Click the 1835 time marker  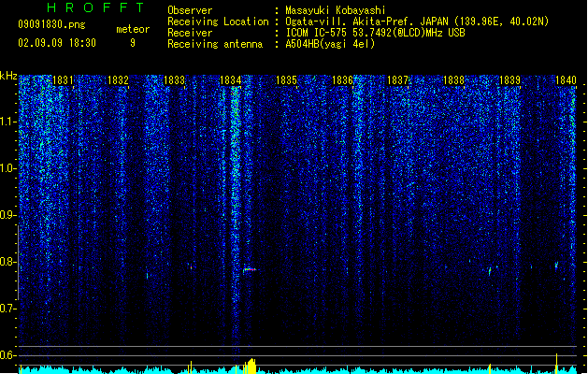click(286, 80)
